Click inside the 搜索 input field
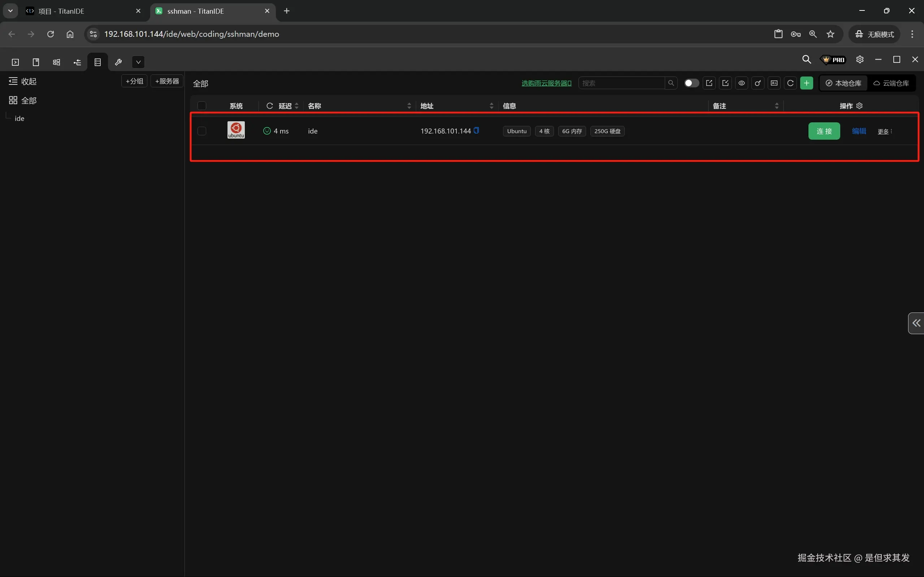The width and height of the screenshot is (924, 577). click(621, 83)
